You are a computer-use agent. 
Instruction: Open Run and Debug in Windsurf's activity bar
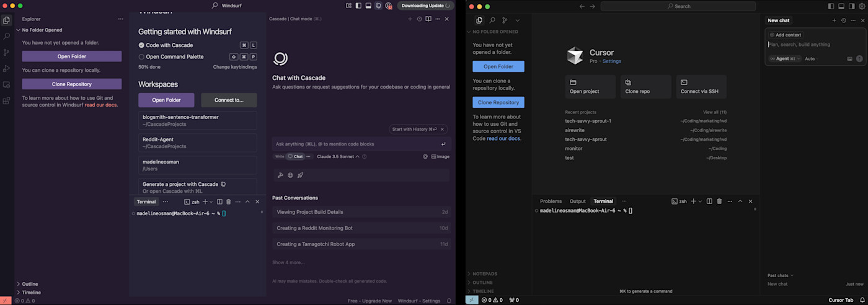[x=6, y=69]
